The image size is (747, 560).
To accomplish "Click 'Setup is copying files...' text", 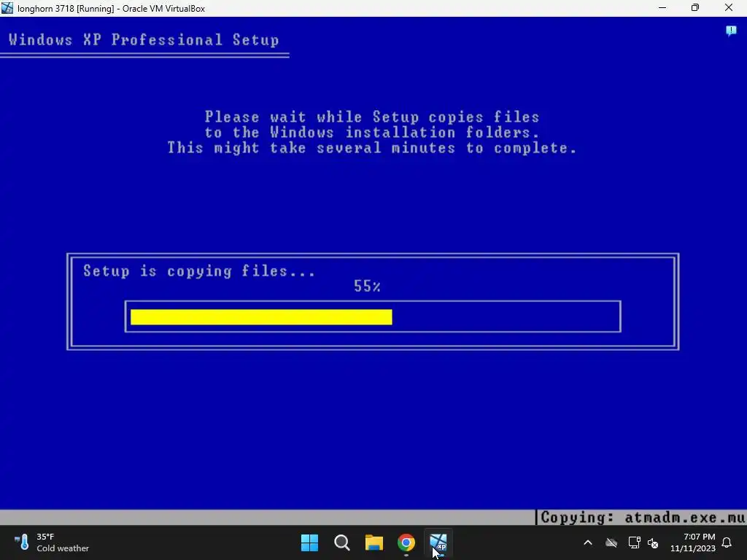I will coord(199,271).
